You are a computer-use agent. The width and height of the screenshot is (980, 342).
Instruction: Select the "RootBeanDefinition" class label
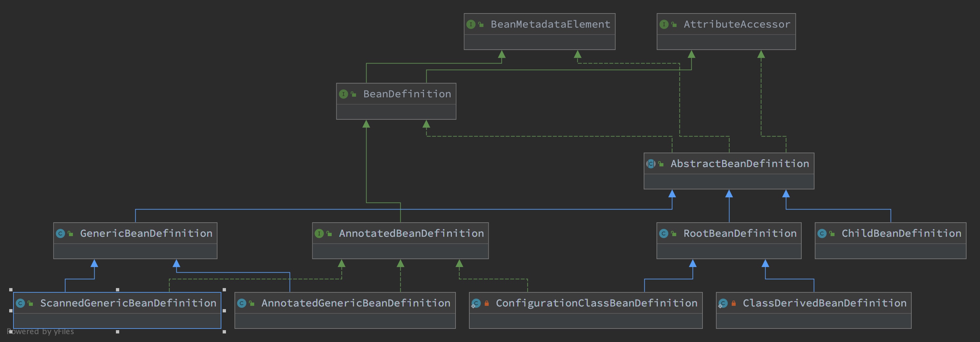[x=740, y=233]
